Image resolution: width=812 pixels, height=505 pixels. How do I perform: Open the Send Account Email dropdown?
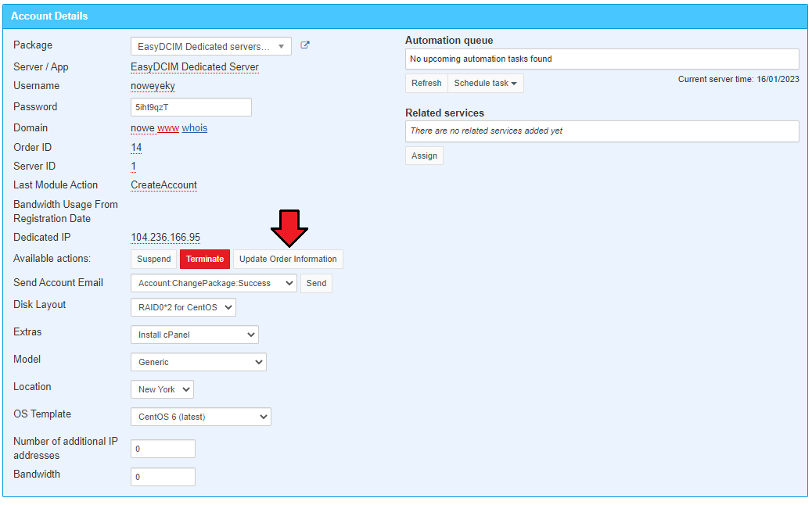(214, 284)
